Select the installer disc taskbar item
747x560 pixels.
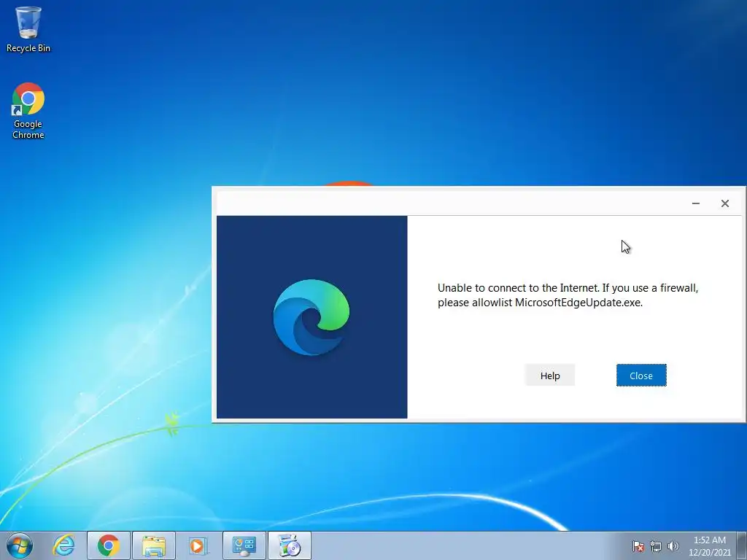[290, 545]
